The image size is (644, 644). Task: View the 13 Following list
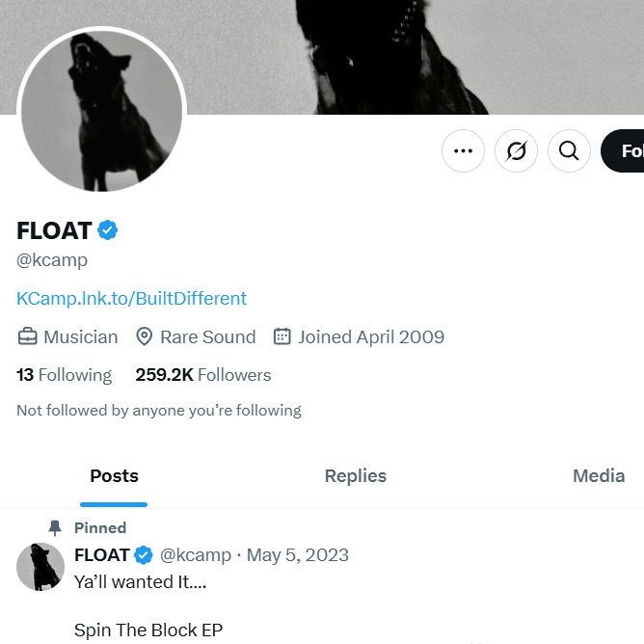[64, 375]
